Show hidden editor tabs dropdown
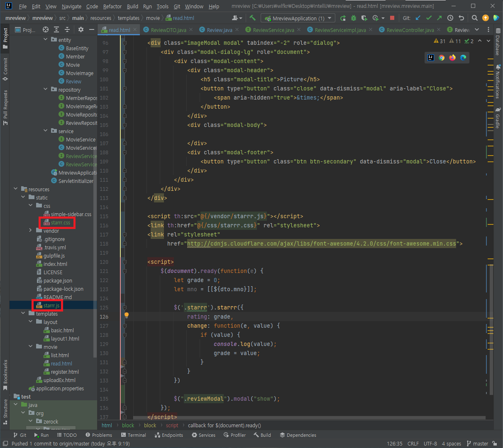The width and height of the screenshot is (503, 448). point(477,30)
